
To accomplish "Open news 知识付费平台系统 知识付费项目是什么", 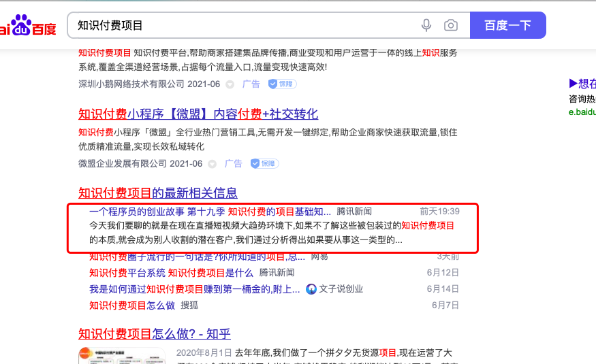I will point(171,273).
